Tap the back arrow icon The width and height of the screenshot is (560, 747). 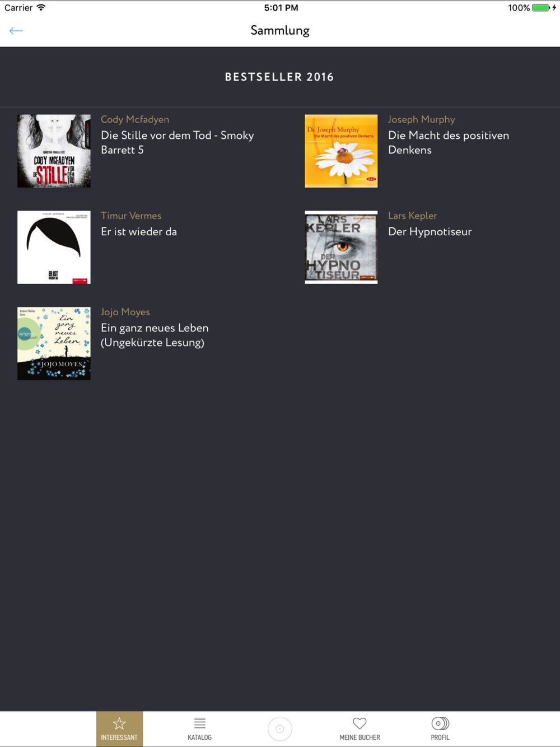click(16, 31)
